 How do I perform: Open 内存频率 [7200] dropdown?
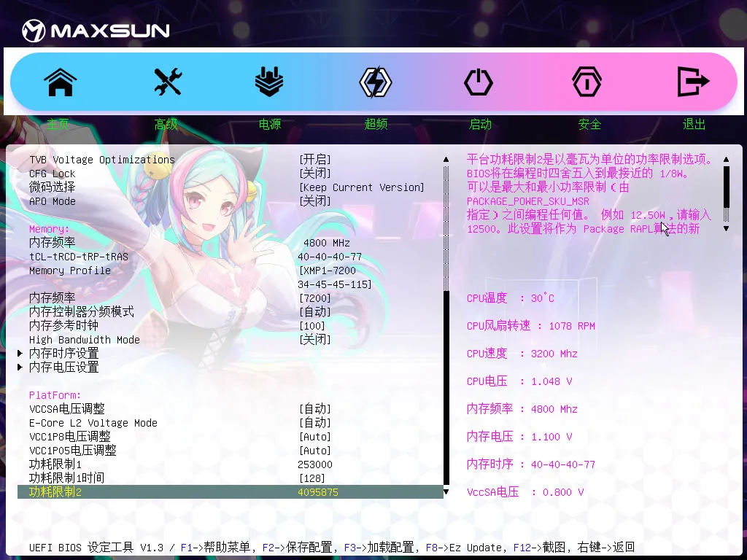(314, 298)
